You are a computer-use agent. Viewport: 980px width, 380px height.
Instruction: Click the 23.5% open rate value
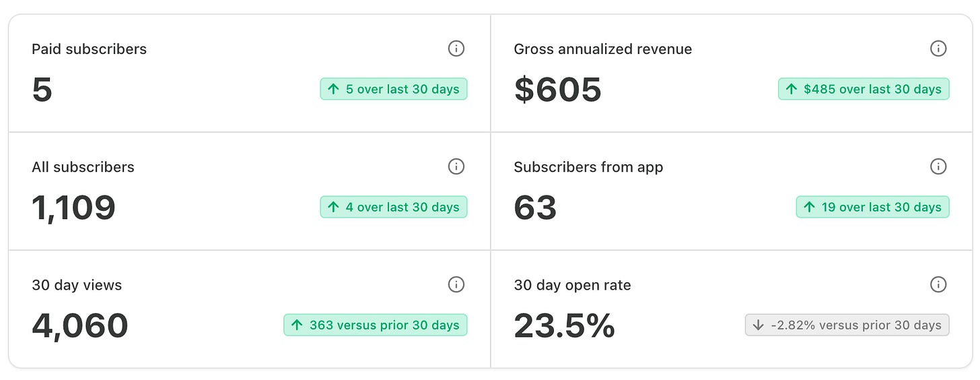pyautogui.click(x=564, y=325)
